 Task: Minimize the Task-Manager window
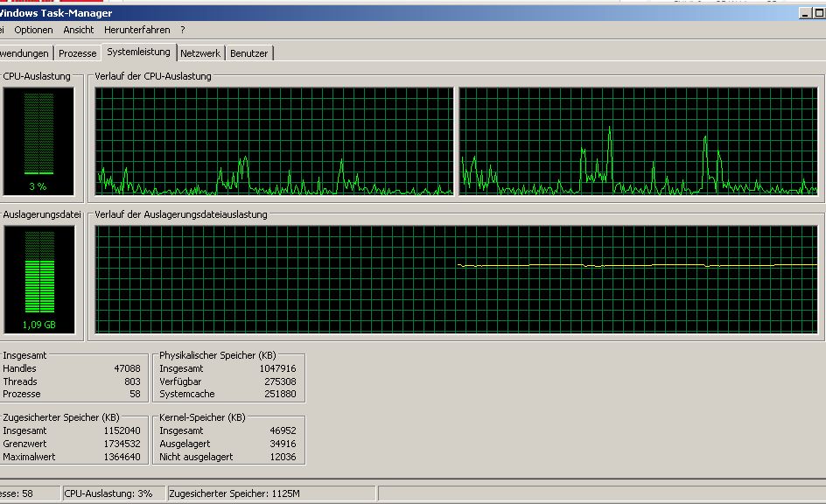[805, 13]
